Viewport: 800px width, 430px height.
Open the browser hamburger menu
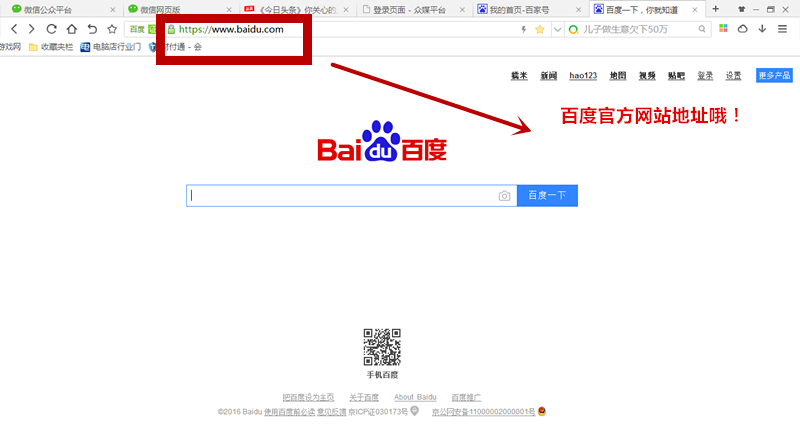pos(782,29)
